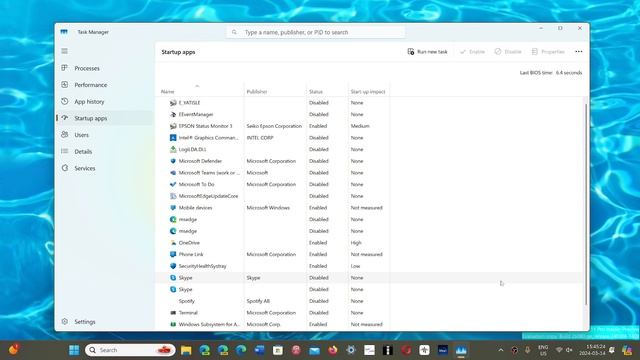Open the Windows Start menu
The image size is (640, 360).
click(74, 350)
